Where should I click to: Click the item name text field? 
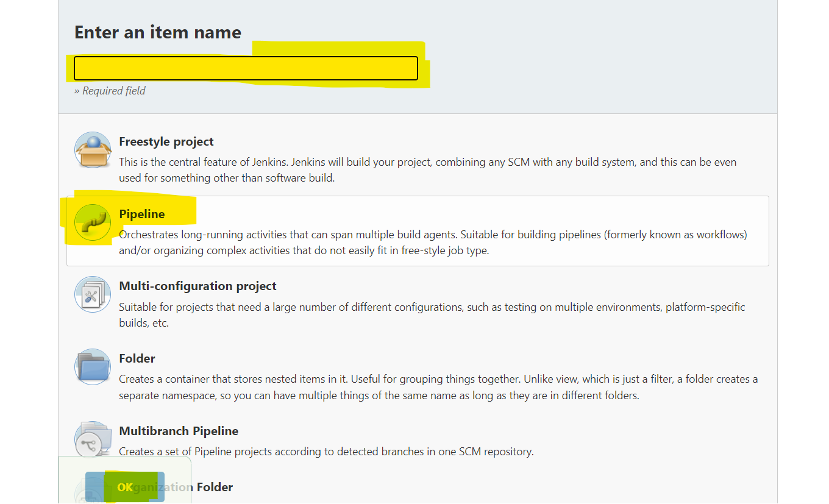click(x=246, y=68)
